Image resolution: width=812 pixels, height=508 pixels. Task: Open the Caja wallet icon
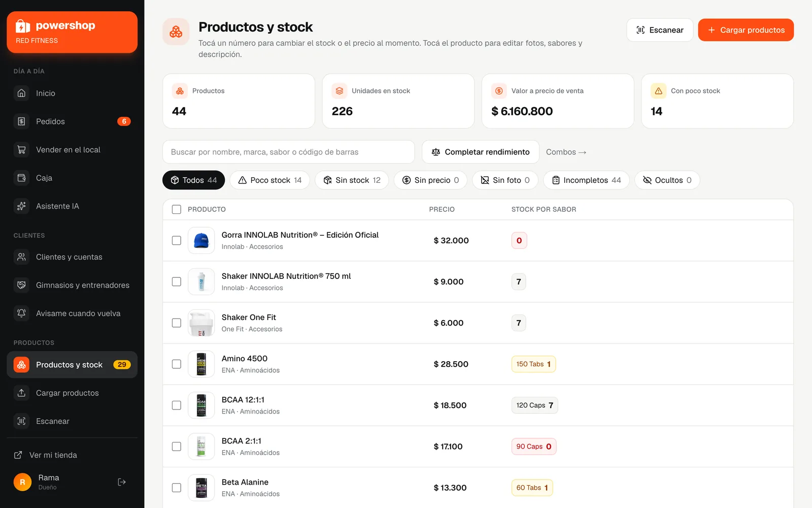pos(21,178)
